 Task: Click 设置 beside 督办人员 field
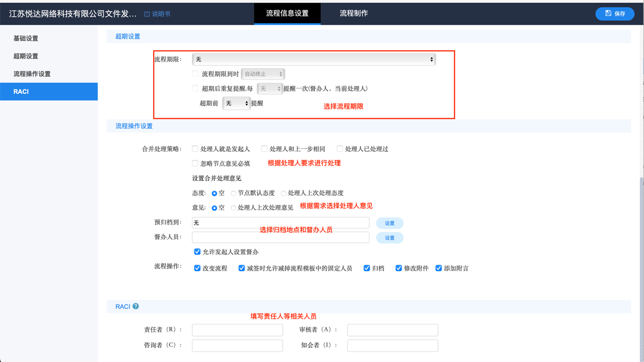[x=389, y=238]
